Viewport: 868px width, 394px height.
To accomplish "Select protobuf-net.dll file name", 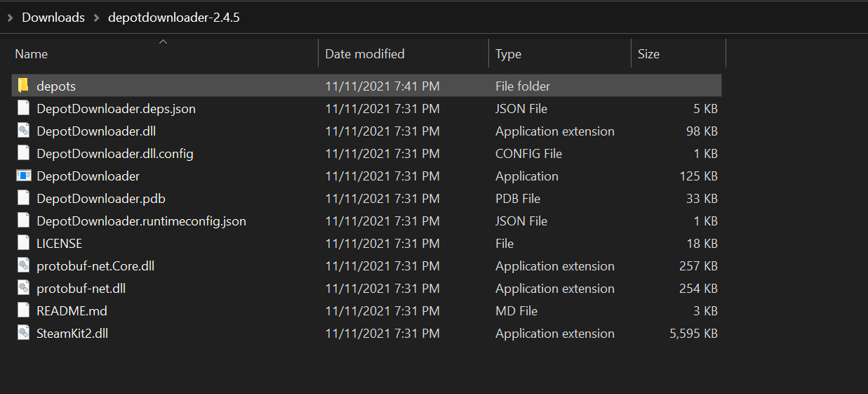I will [81, 289].
